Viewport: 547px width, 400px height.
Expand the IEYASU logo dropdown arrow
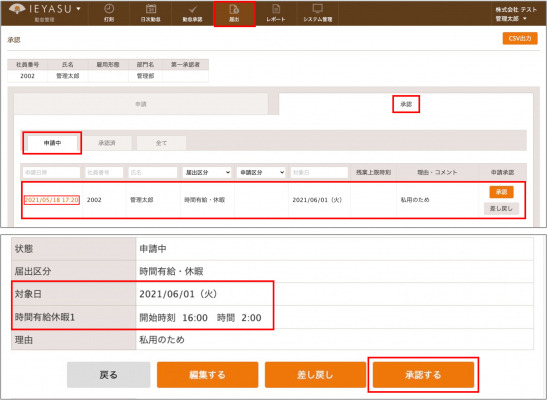click(78, 8)
